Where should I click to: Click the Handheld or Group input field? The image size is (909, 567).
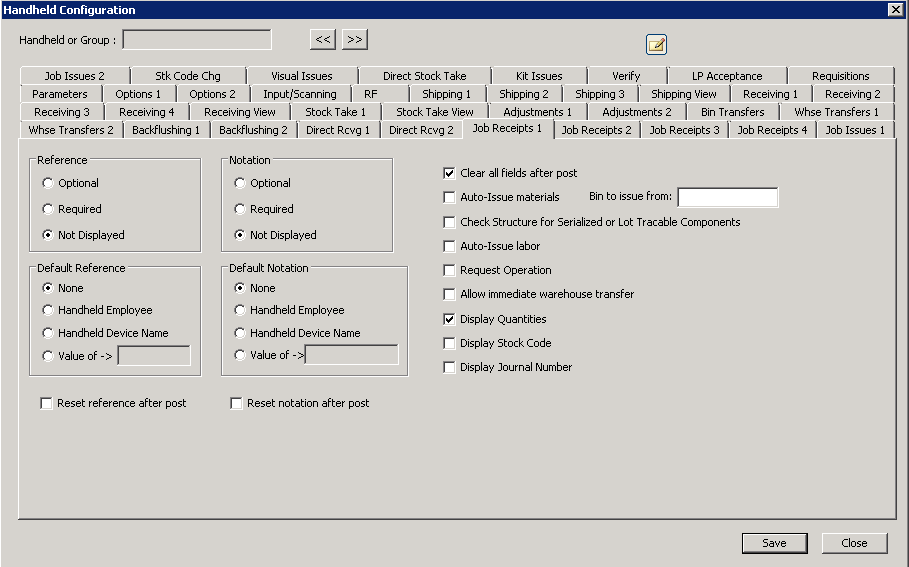point(197,40)
